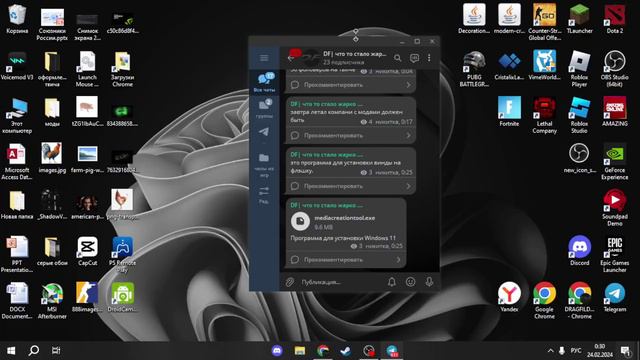Open the Windows notification center icon
Image resolution: width=640 pixels, height=360 pixels.
pyautogui.click(x=625, y=351)
